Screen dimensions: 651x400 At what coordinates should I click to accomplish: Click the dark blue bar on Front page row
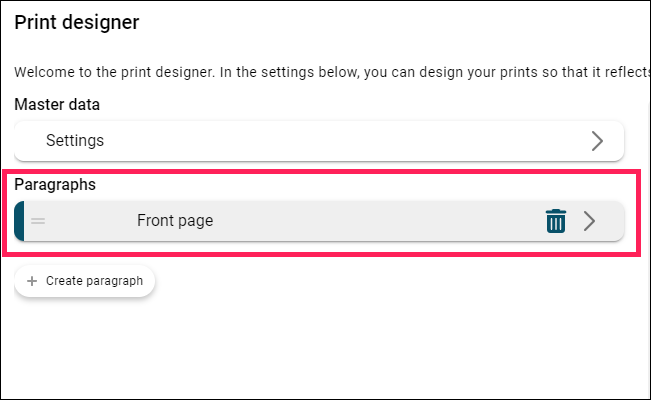tap(19, 221)
